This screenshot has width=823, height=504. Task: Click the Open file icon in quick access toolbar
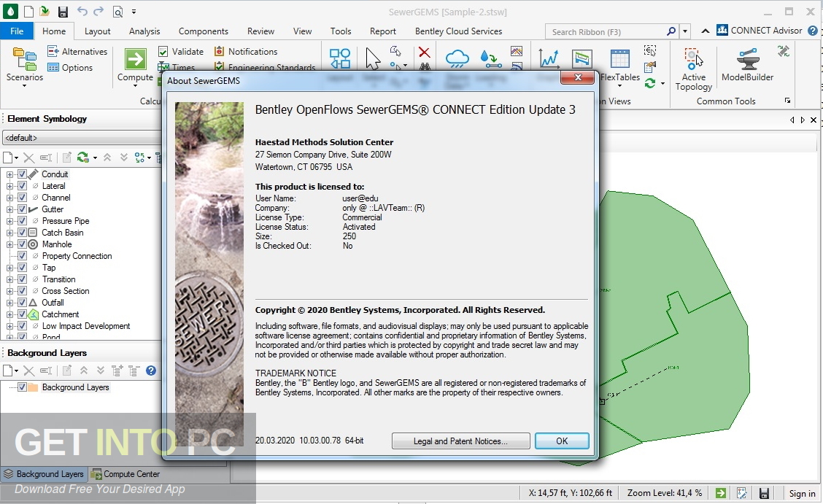click(x=45, y=12)
